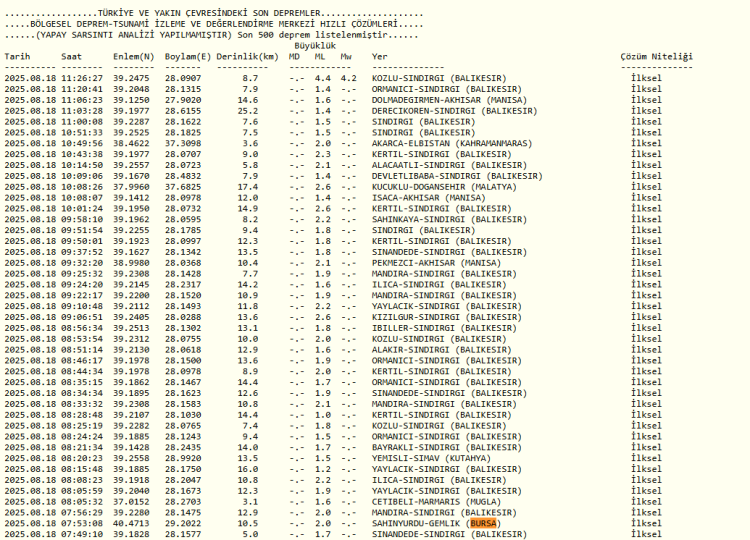Select the 4.2 Mw magnitude value
This screenshot has height=540, width=750.
348,78
